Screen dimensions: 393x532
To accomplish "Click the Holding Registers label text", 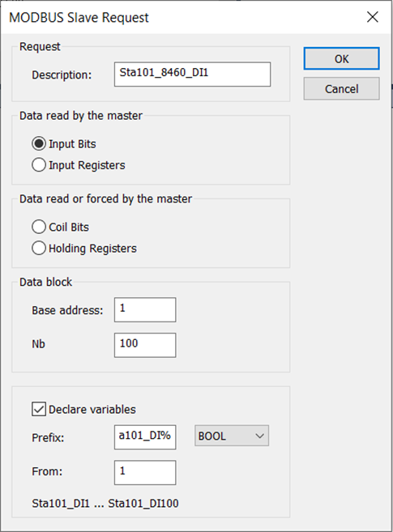I will point(92,249).
